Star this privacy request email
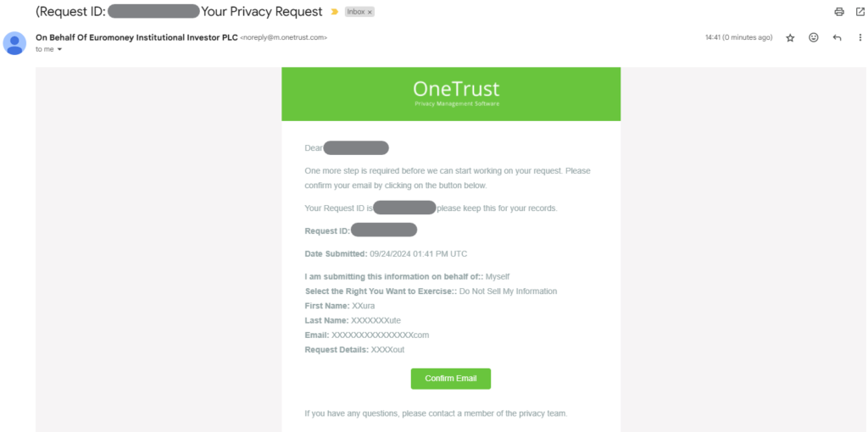This screenshot has height=432, width=868. coord(790,38)
